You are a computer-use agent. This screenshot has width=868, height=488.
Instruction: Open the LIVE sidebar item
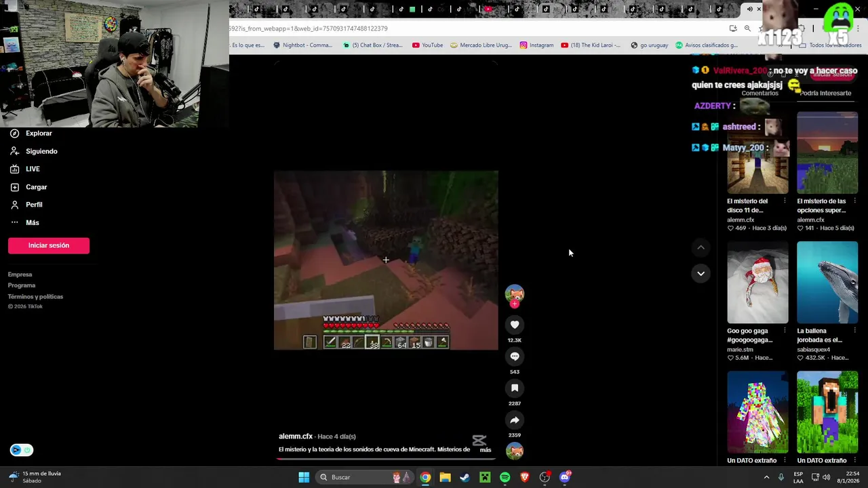(26, 169)
